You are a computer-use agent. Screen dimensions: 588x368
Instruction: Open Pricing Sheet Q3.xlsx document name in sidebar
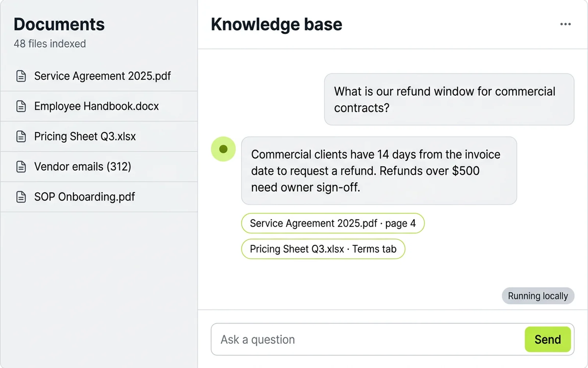point(85,137)
